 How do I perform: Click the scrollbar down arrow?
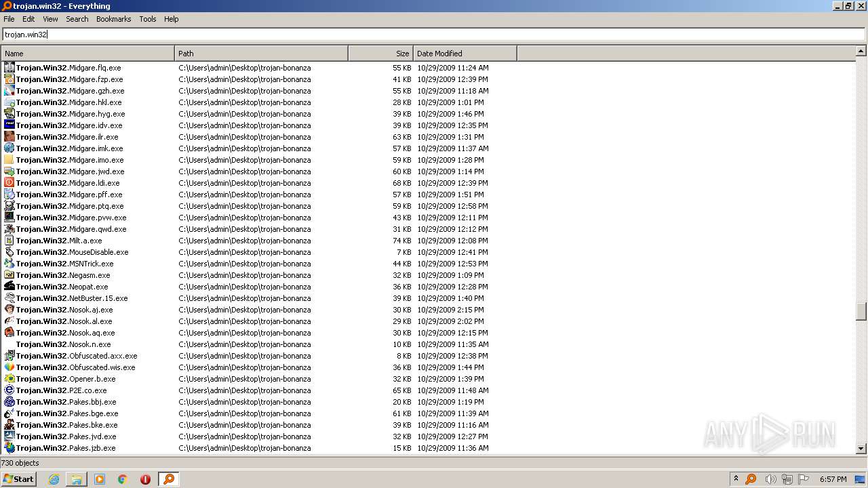click(861, 449)
